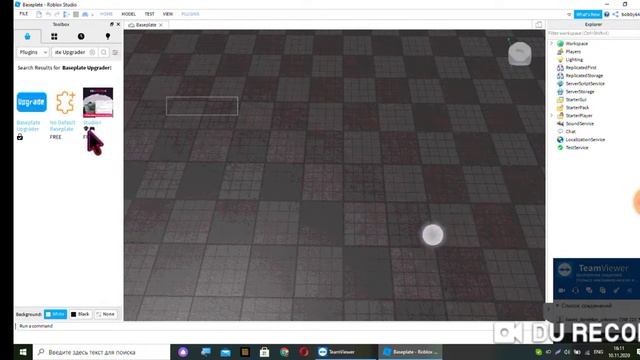The width and height of the screenshot is (640, 360).
Task: Select Players in Explorer
Action: [573, 51]
